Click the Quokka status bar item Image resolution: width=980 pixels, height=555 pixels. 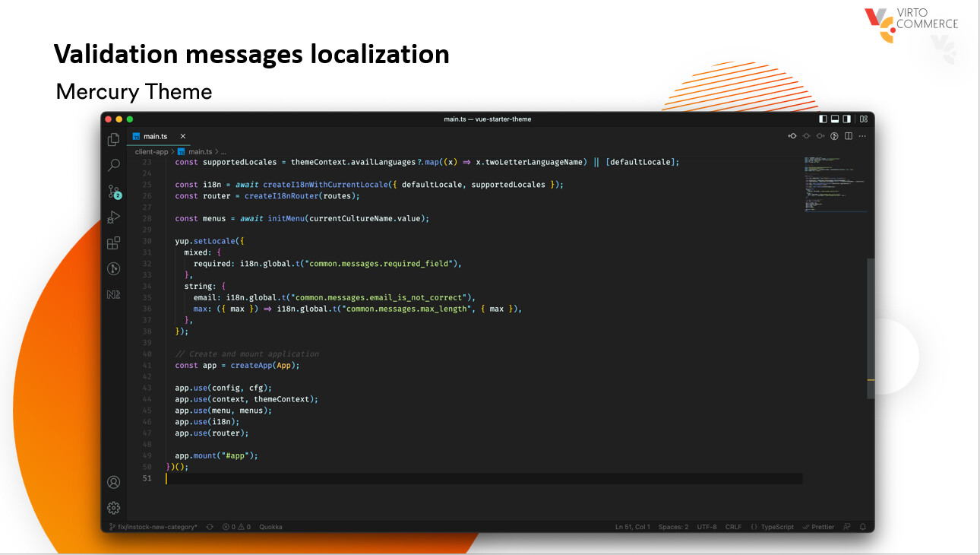pyautogui.click(x=271, y=527)
